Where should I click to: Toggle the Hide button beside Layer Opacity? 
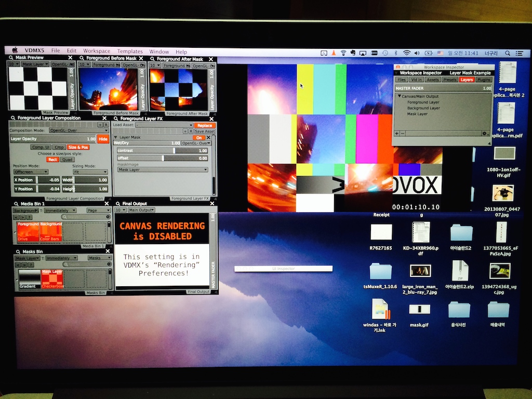[x=103, y=139]
